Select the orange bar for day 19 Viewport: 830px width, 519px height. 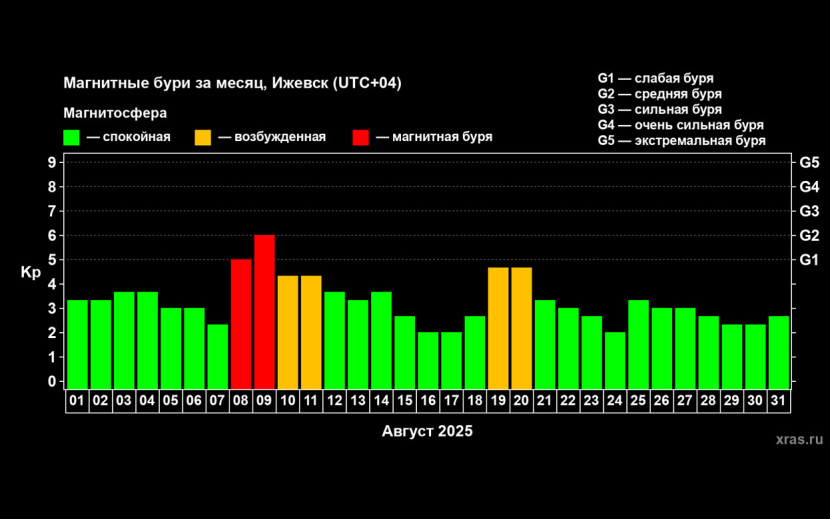pyautogui.click(x=498, y=327)
